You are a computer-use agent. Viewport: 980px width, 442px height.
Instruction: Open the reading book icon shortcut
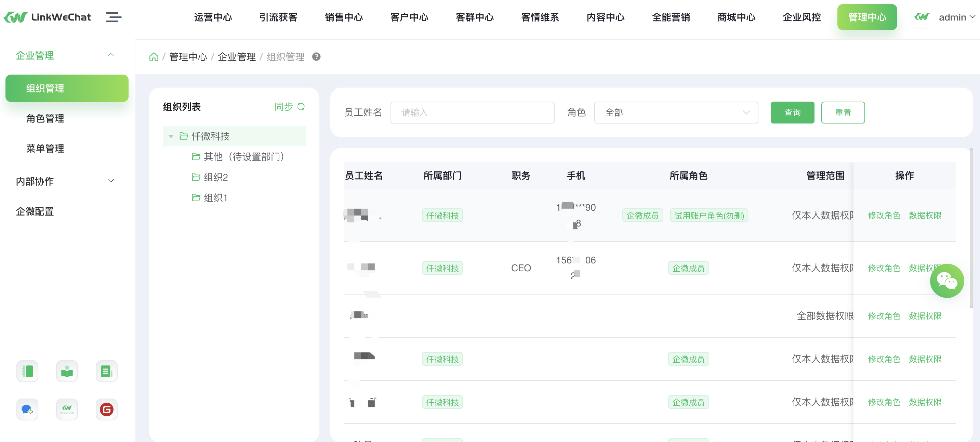click(x=67, y=371)
